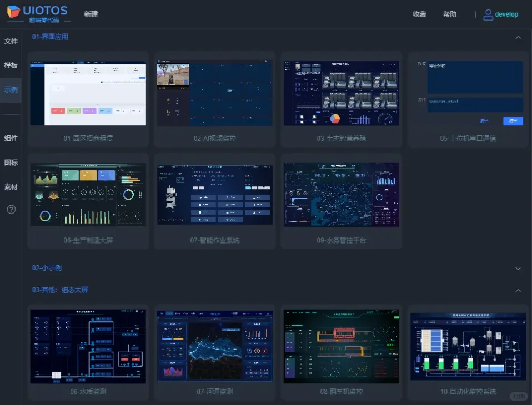Select the 示例 sidebar tab
532x405 pixels.
click(x=11, y=89)
